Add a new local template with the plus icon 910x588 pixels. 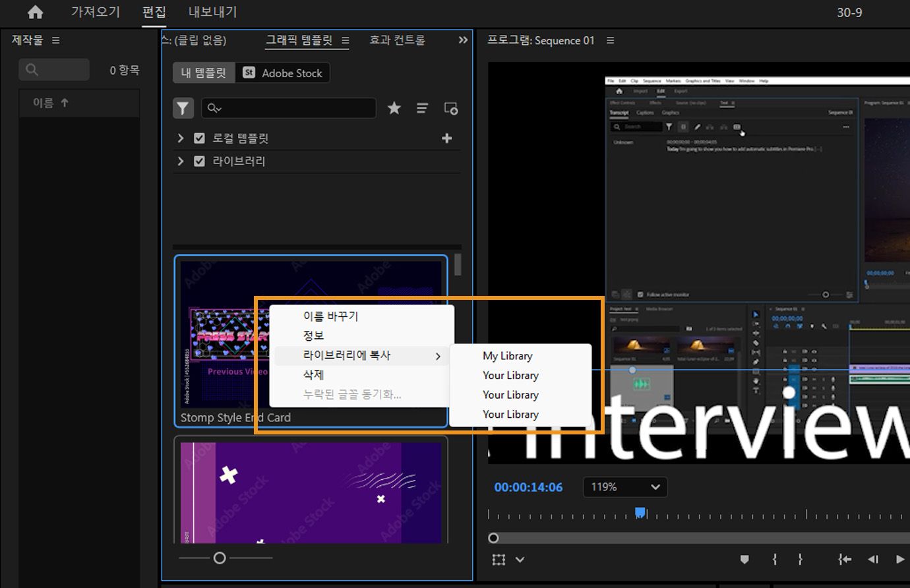[446, 138]
